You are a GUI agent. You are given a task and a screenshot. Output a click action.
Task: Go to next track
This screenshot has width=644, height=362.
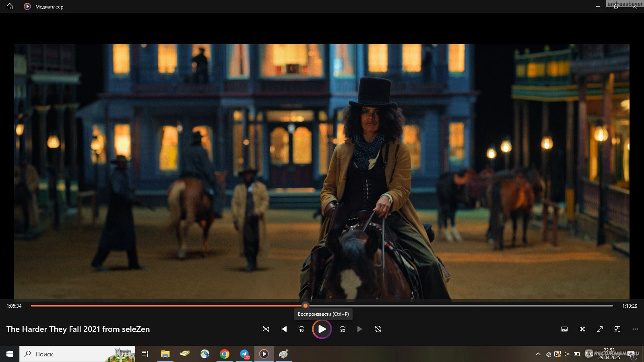(x=360, y=329)
